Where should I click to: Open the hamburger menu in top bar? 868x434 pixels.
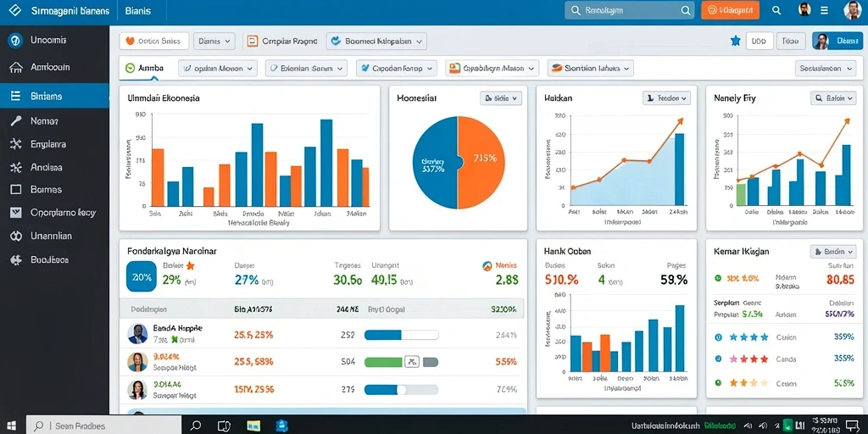coord(824,10)
